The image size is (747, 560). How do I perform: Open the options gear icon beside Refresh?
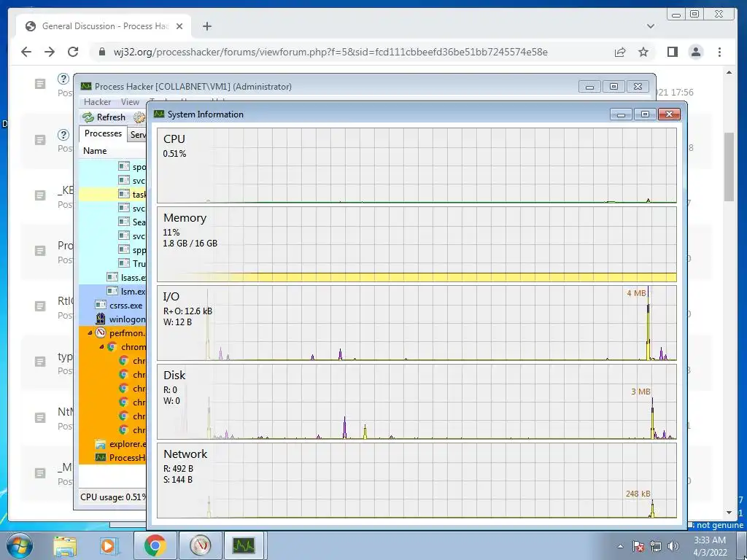pyautogui.click(x=139, y=117)
